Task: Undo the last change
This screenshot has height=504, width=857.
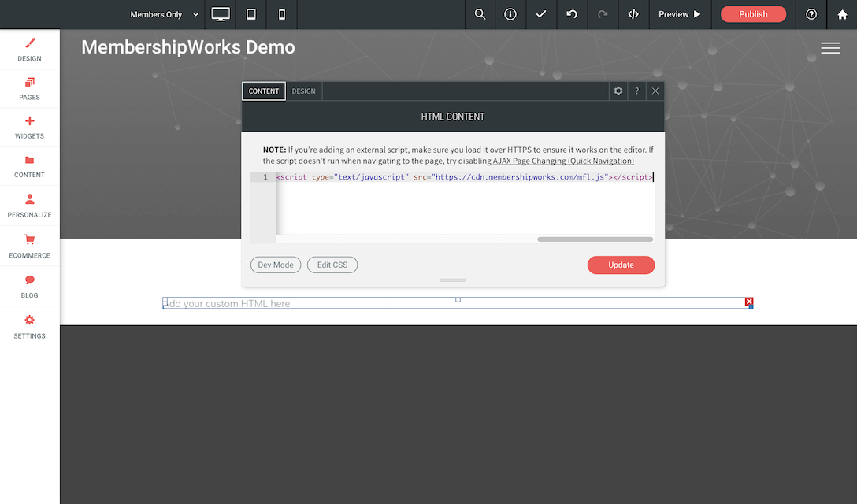Action: coord(572,14)
